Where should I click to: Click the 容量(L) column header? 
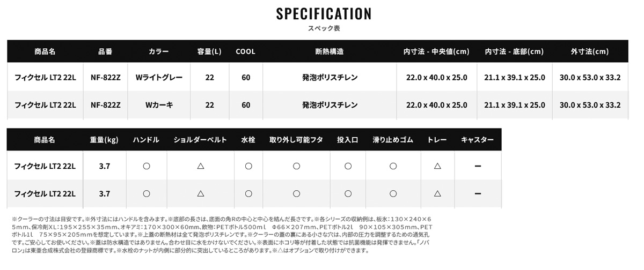pos(209,52)
